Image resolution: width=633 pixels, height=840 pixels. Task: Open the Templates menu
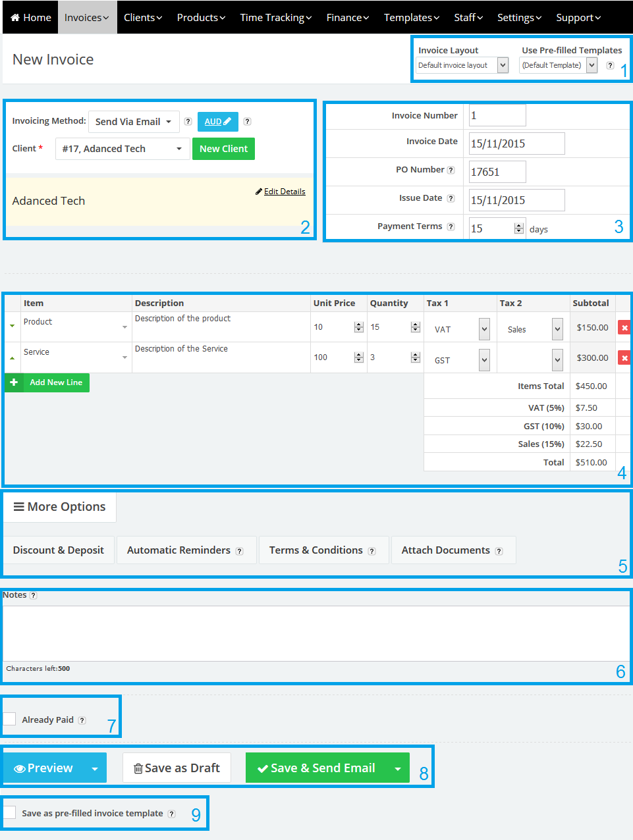(x=411, y=17)
